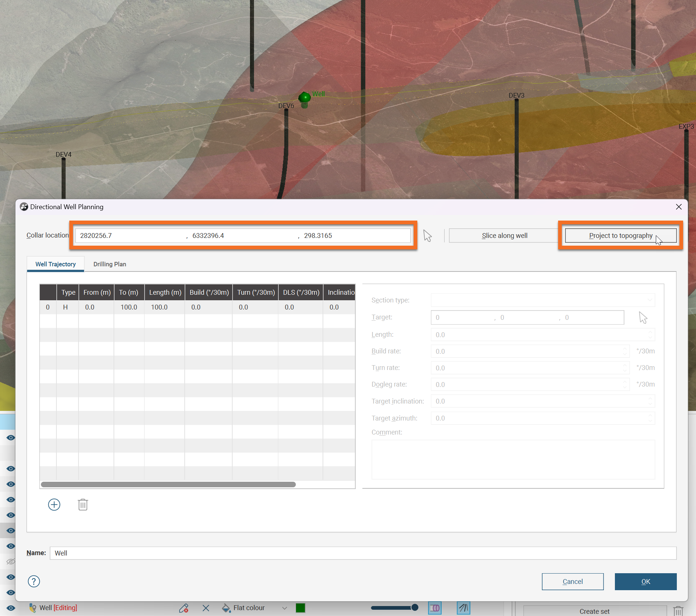Open the help question mark icon
696x616 pixels.
coord(34,581)
